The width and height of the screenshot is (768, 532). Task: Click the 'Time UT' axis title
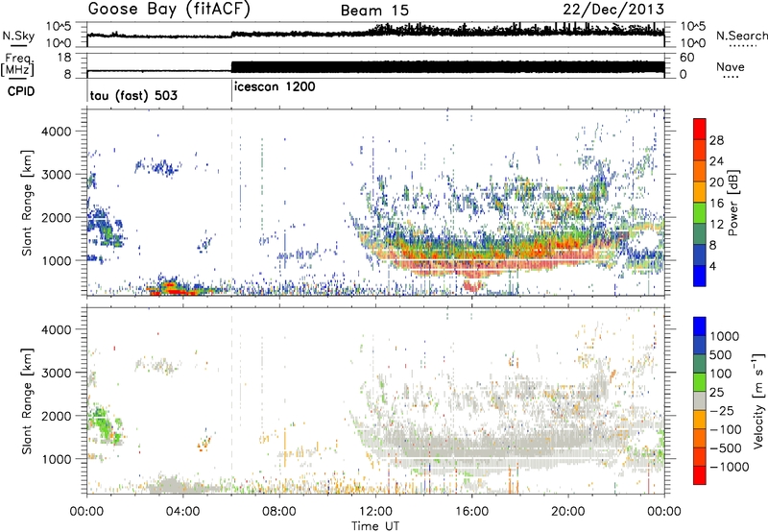(375, 525)
